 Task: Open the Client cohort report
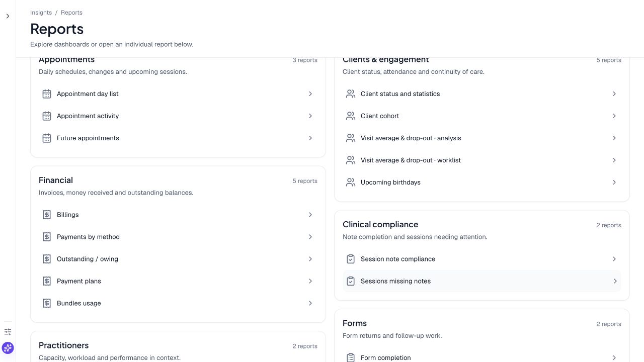(482, 116)
